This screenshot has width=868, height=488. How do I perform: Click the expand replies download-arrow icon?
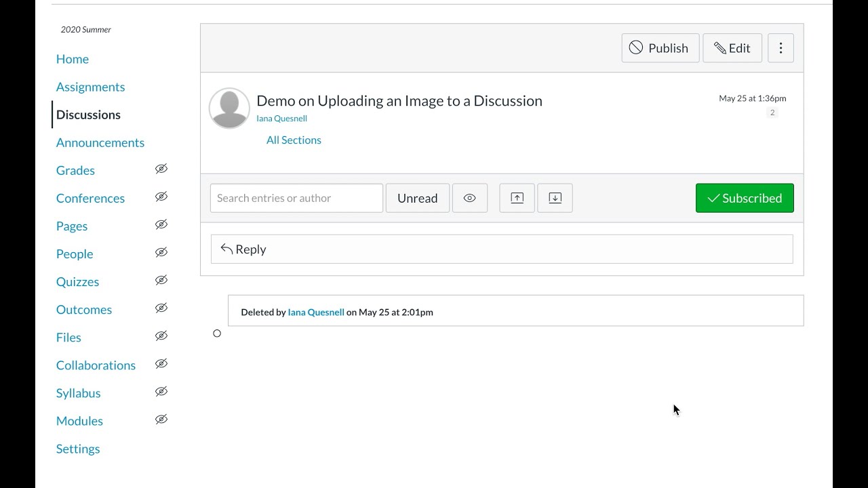(555, 198)
